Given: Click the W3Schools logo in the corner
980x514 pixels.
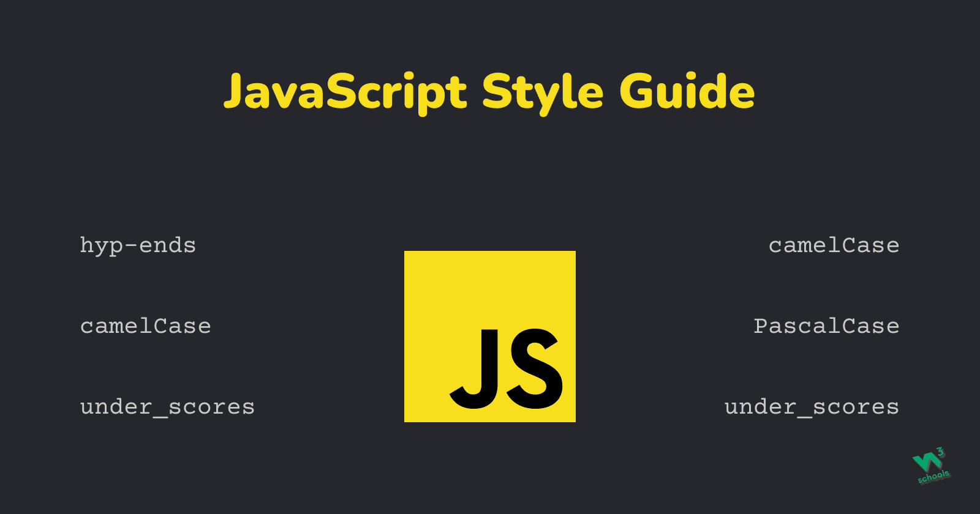Looking at the screenshot, I should [930, 466].
